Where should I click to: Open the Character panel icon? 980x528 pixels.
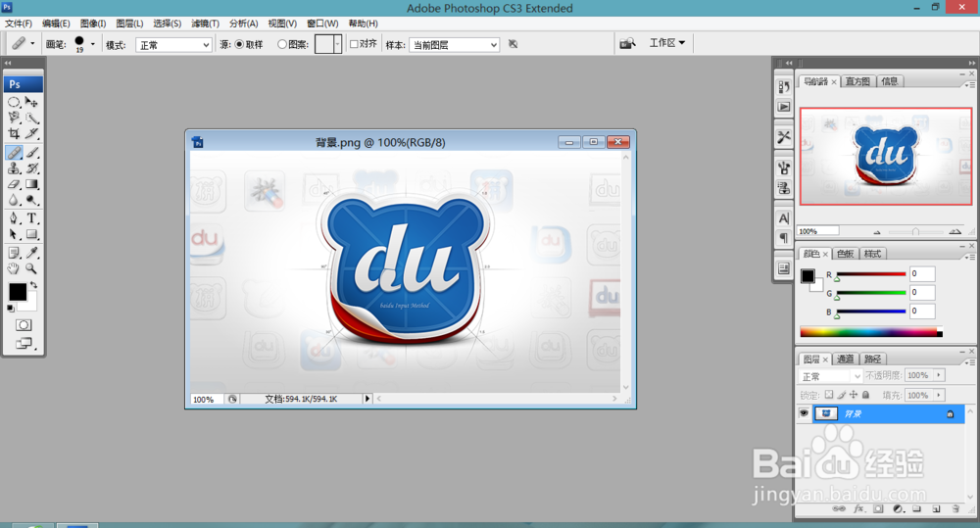coord(784,218)
